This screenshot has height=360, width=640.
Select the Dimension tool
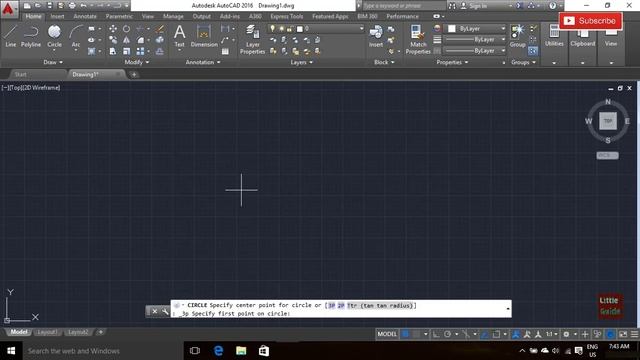click(x=204, y=36)
